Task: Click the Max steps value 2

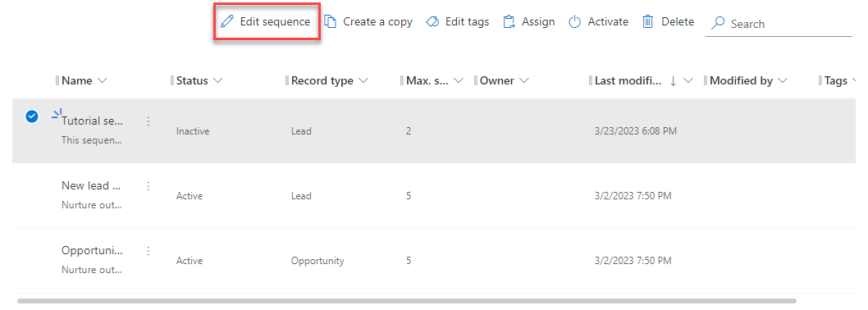Action: pyautogui.click(x=409, y=131)
